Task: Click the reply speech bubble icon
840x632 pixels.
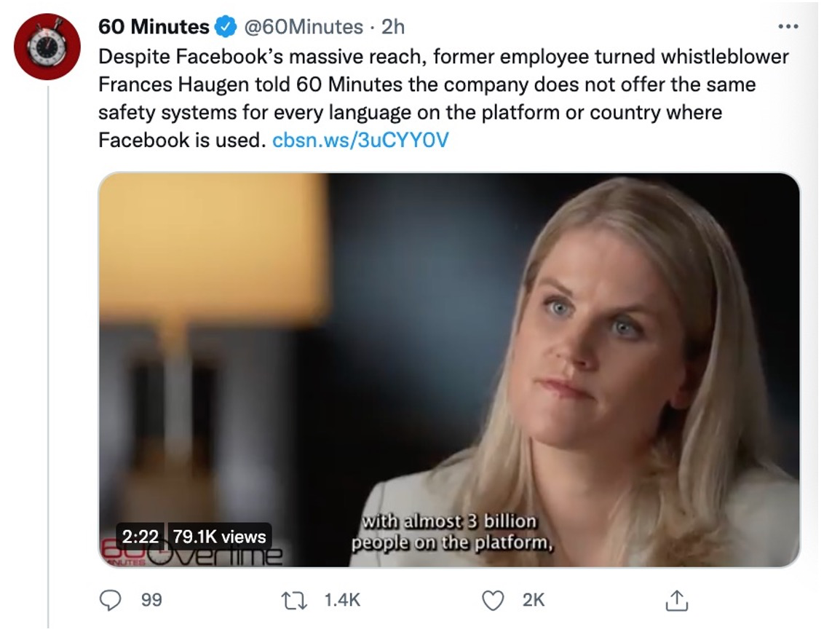Action: [109, 599]
